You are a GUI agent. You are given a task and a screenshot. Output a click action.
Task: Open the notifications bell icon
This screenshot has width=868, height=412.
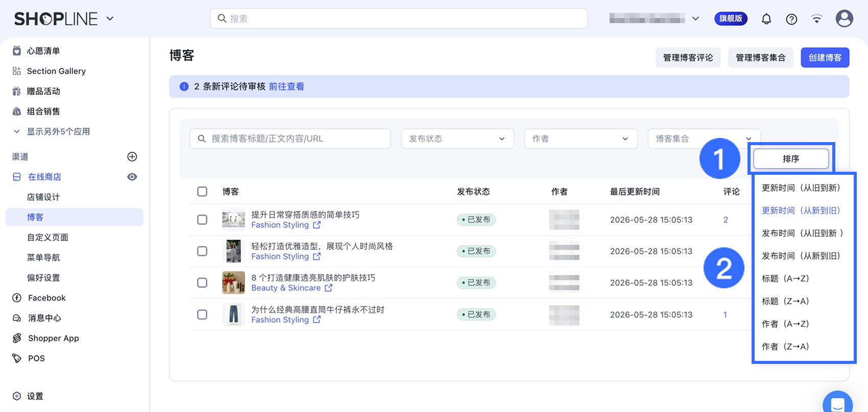766,19
